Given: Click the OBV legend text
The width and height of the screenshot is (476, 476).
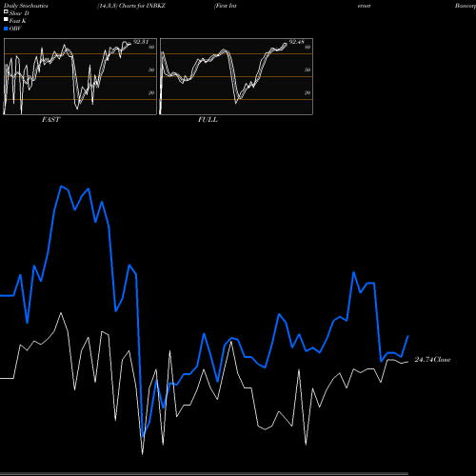Looking at the screenshot, I should pos(15,29).
